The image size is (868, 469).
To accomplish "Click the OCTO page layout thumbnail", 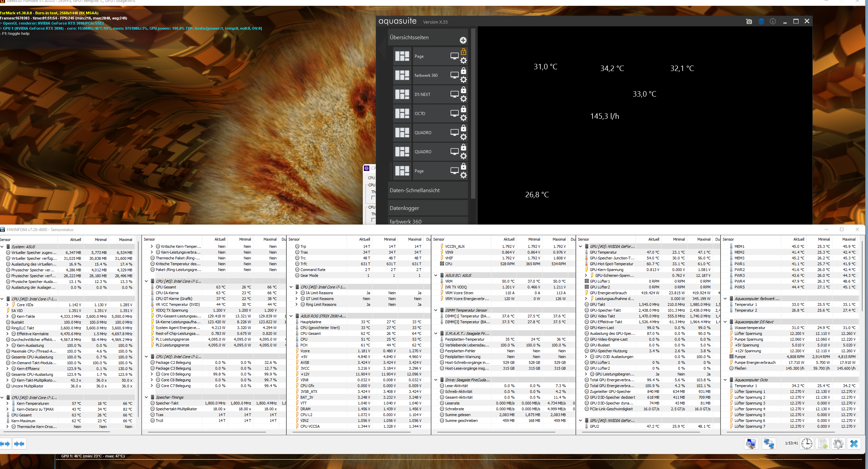I will tap(402, 113).
